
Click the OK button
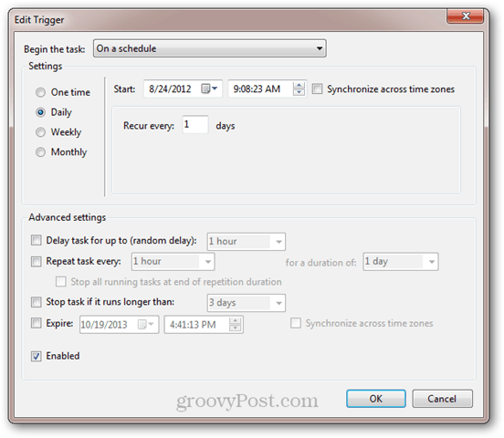376,399
